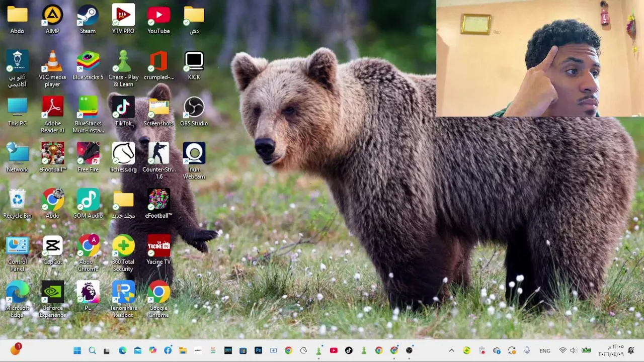Open the AIMP desktop shortcut
The width and height of the screenshot is (644, 362).
(x=52, y=19)
